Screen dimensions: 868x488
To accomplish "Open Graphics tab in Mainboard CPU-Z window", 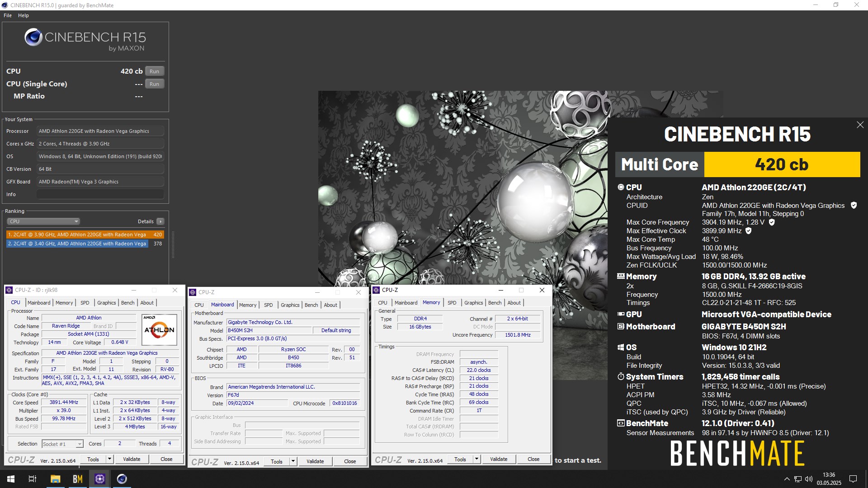I will 290,305.
